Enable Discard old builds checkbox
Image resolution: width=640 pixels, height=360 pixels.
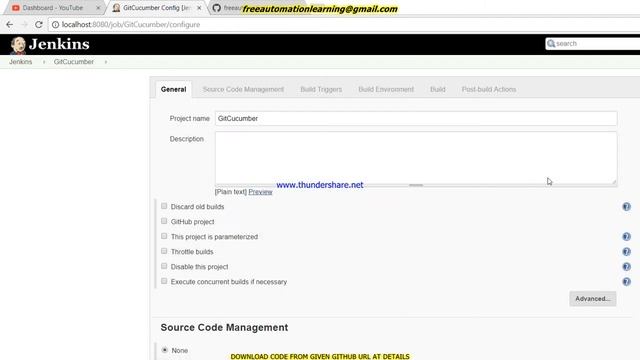(x=164, y=206)
